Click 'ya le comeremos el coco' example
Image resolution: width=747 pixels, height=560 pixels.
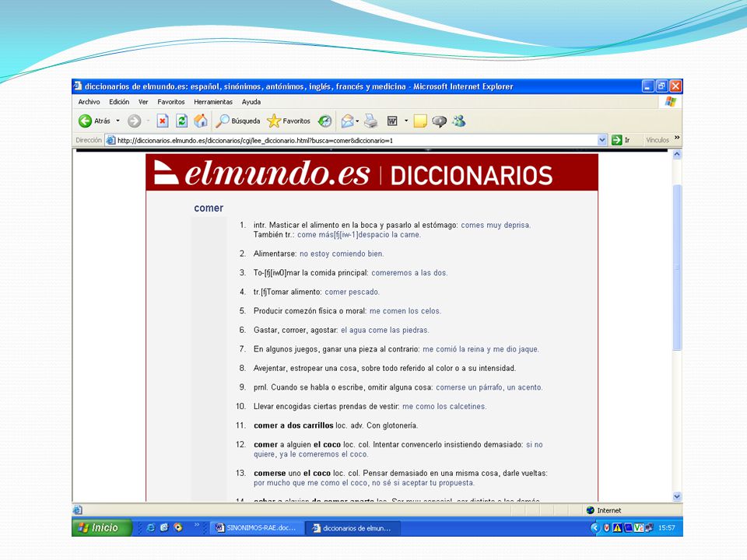(324, 454)
